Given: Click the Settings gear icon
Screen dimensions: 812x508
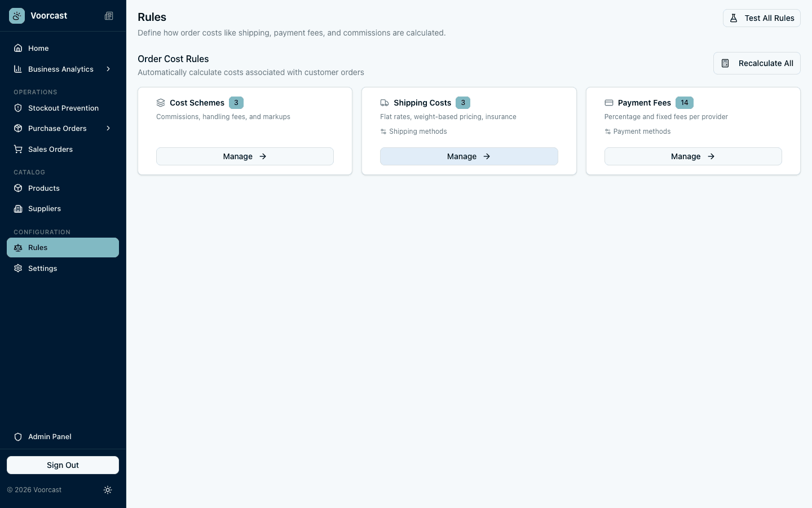Looking at the screenshot, I should (x=18, y=268).
